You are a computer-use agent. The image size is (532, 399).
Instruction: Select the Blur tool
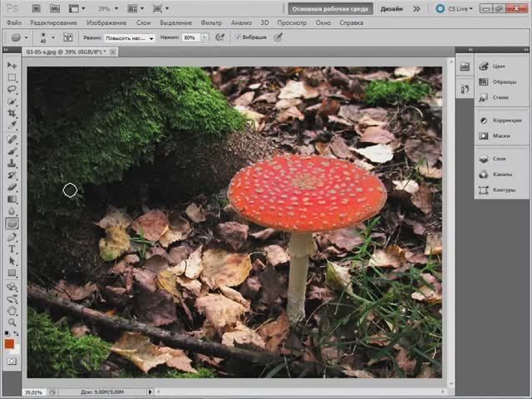coord(12,211)
